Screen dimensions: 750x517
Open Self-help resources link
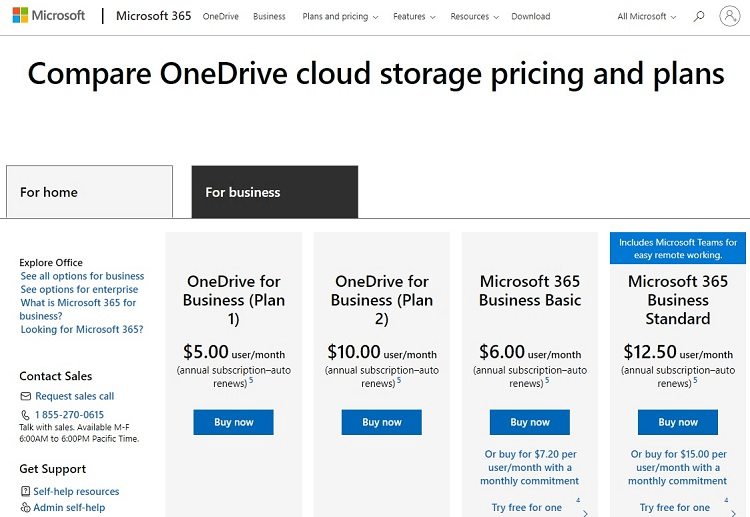(76, 491)
